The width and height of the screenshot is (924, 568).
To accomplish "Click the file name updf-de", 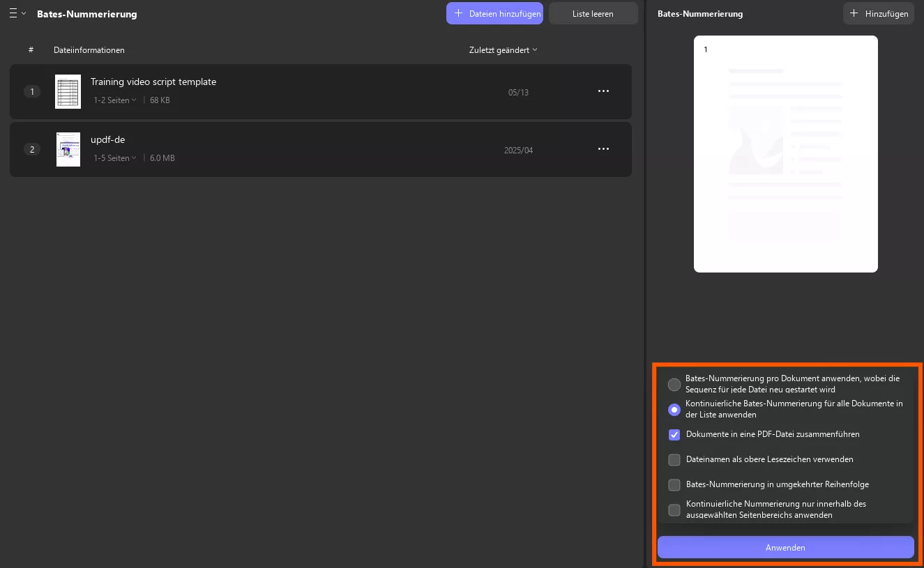I will (108, 139).
